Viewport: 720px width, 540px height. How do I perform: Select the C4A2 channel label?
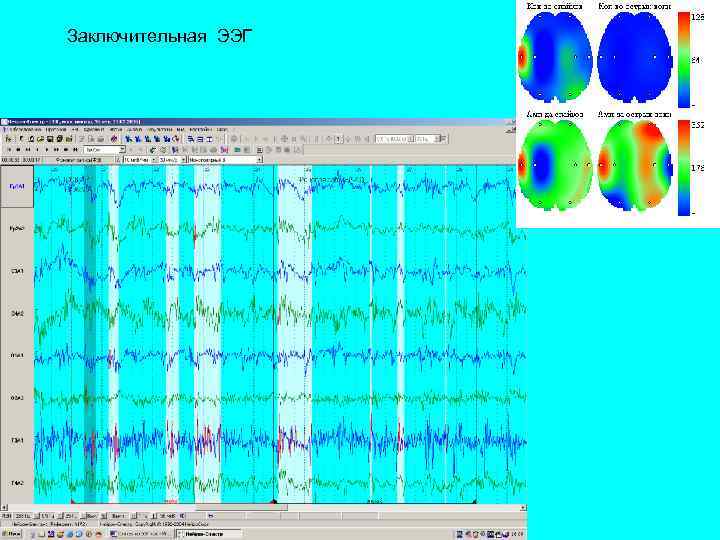[17, 314]
